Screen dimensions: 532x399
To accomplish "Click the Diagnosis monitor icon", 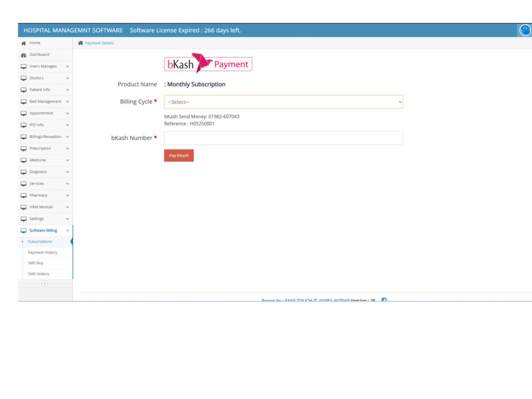I will click(23, 172).
